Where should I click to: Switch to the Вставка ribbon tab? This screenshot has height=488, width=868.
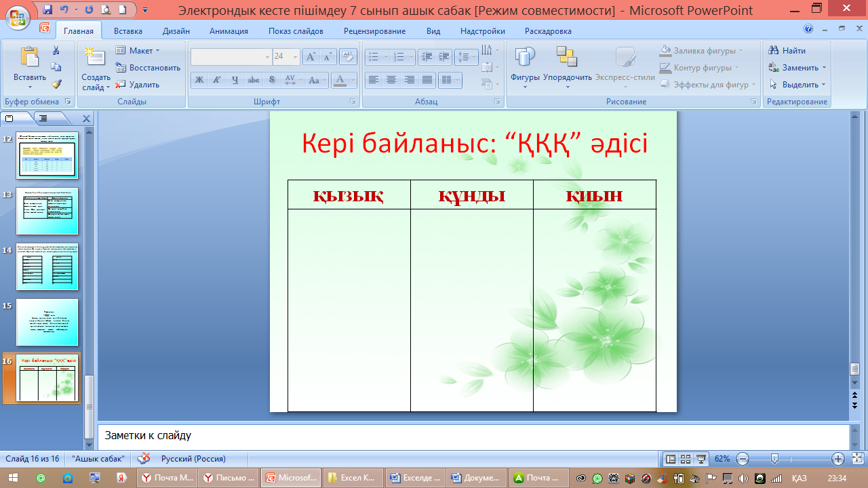(x=128, y=31)
